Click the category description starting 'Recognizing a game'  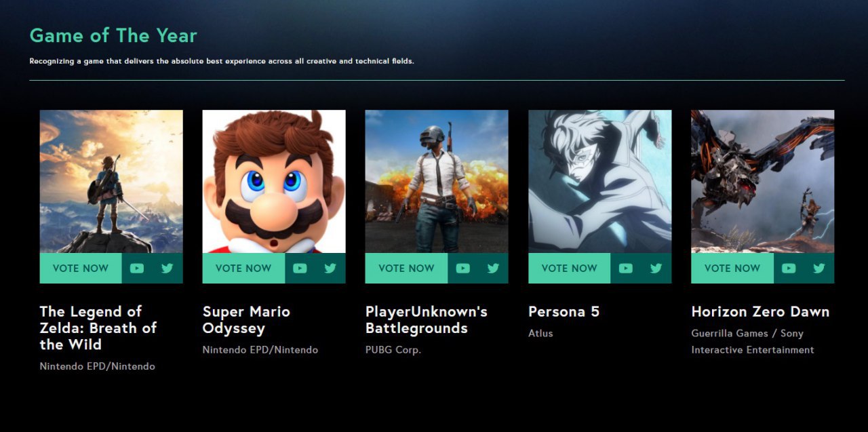[222, 61]
